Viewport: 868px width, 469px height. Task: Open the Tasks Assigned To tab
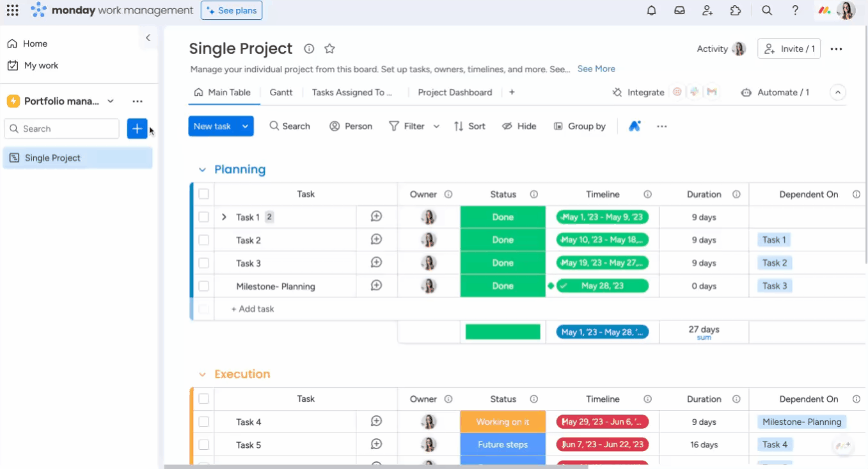tap(352, 92)
